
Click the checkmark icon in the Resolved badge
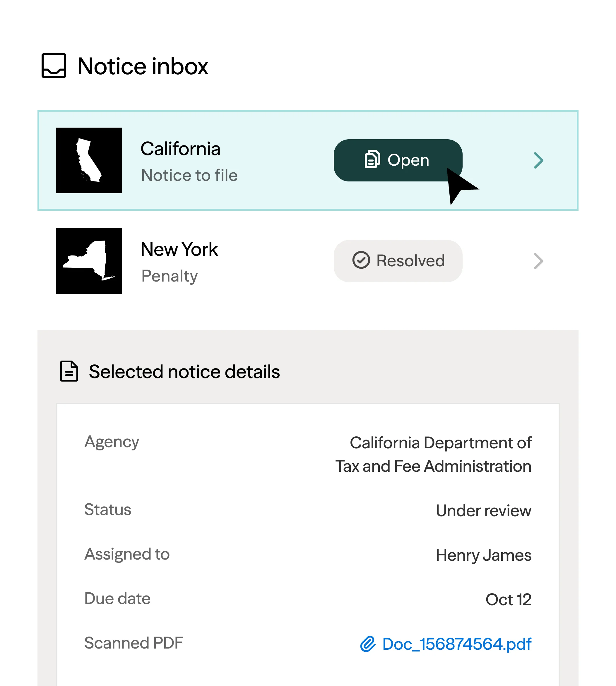click(x=362, y=261)
